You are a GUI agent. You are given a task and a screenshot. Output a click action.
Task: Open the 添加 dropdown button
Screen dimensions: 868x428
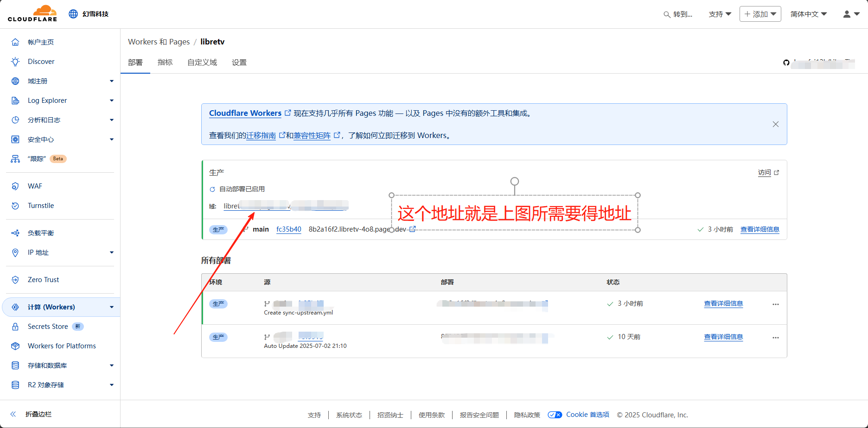tap(760, 14)
